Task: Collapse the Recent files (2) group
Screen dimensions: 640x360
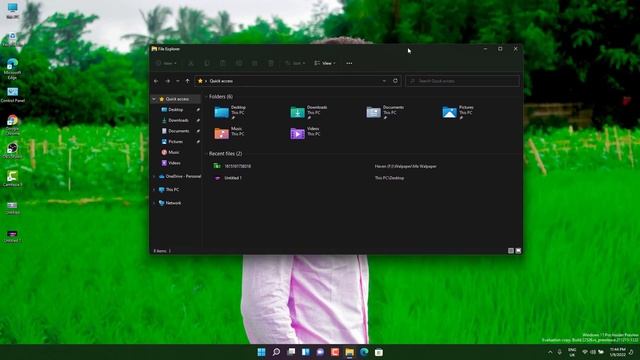Action: (x=206, y=153)
